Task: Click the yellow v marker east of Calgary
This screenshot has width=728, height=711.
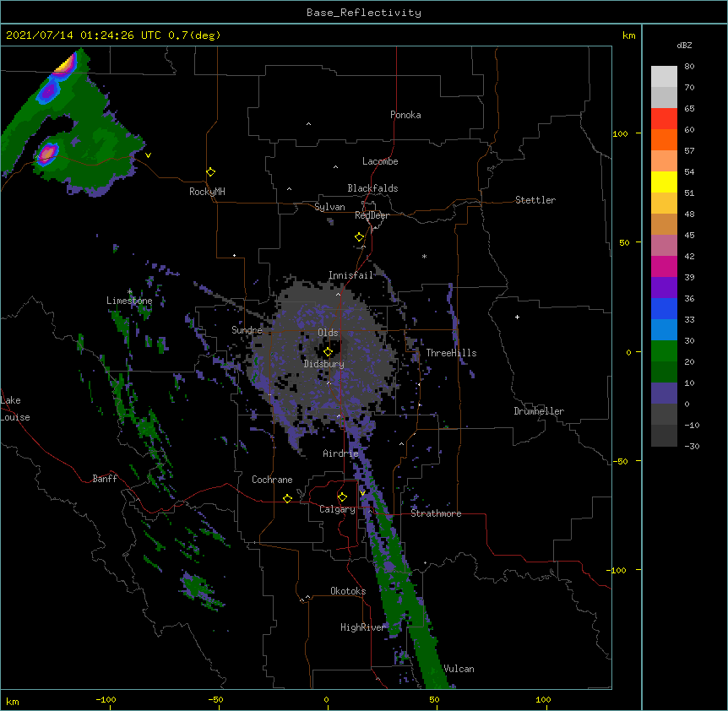Action: click(362, 493)
